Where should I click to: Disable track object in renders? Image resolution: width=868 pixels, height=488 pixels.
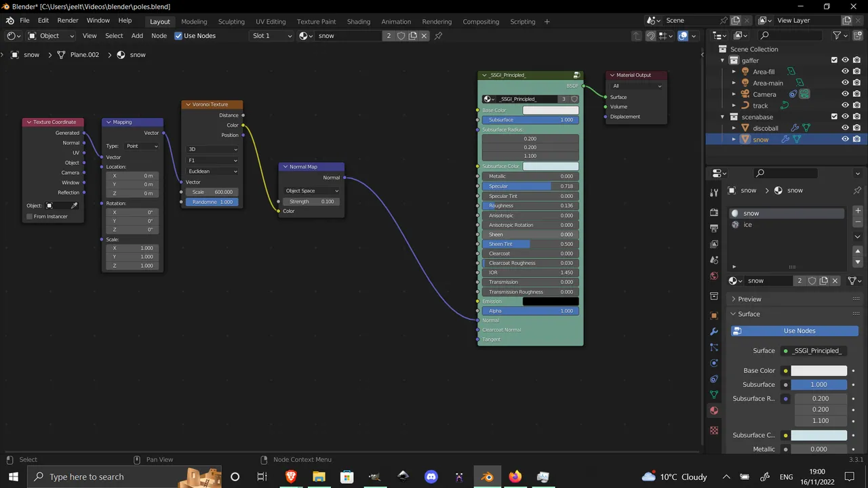coord(857,105)
